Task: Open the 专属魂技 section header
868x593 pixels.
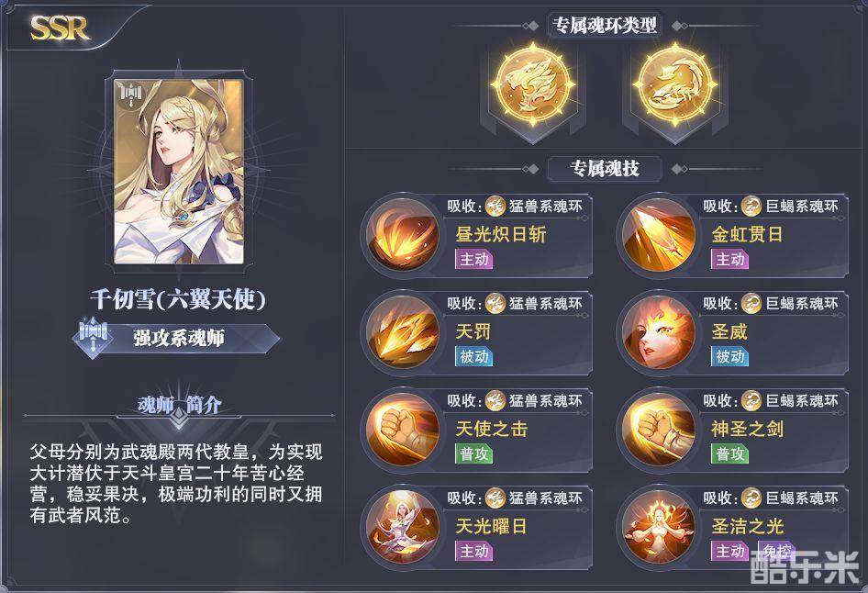Action: coord(604,168)
